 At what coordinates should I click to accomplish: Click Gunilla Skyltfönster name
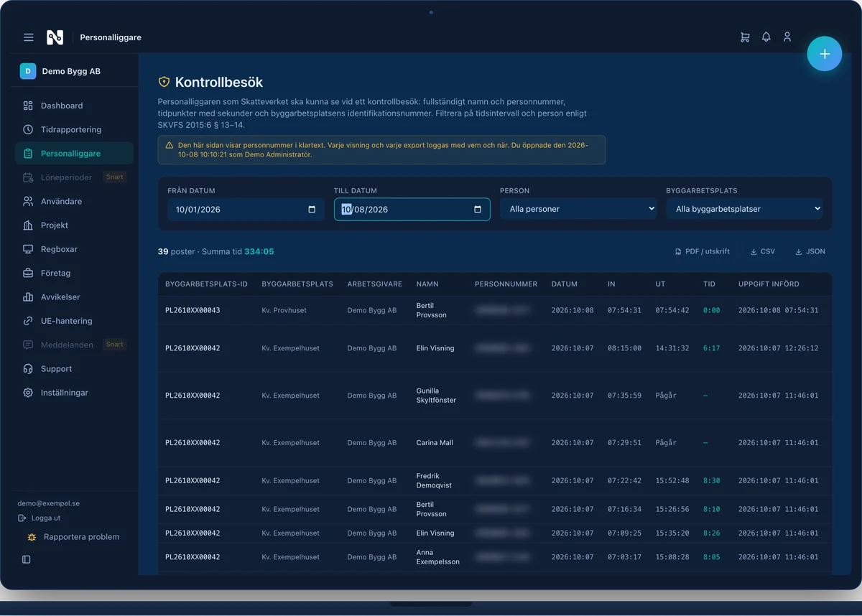pyautogui.click(x=436, y=396)
